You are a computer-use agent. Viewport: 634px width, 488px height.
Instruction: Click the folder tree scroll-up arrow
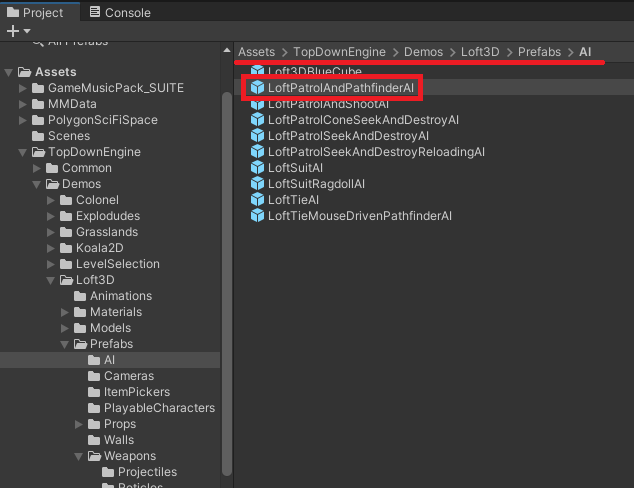click(x=227, y=51)
